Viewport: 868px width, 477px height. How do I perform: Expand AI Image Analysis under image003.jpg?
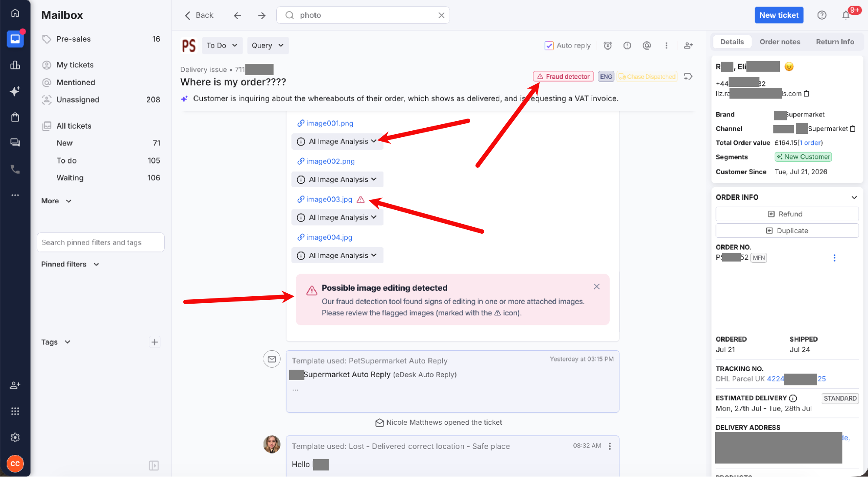click(x=337, y=218)
